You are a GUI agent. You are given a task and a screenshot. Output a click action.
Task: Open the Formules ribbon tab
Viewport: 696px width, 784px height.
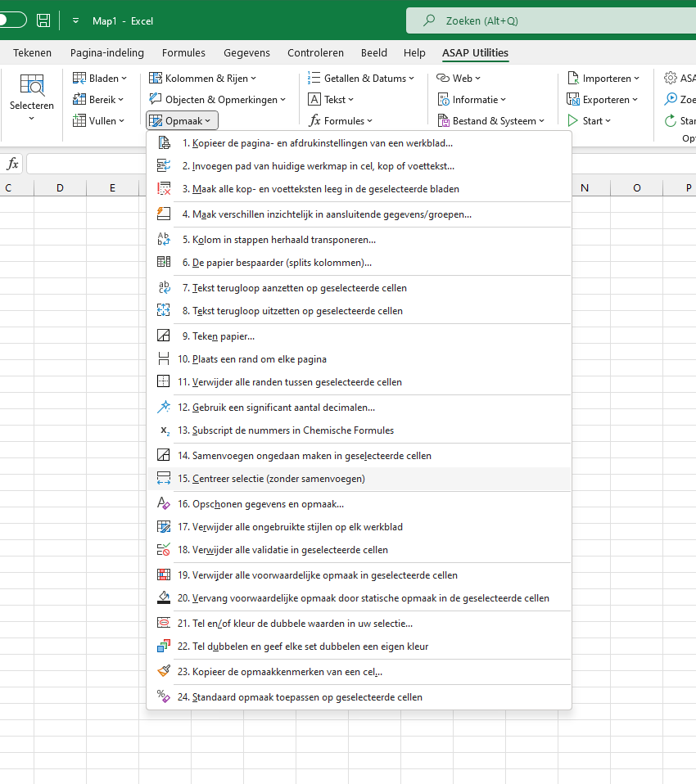pyautogui.click(x=183, y=52)
